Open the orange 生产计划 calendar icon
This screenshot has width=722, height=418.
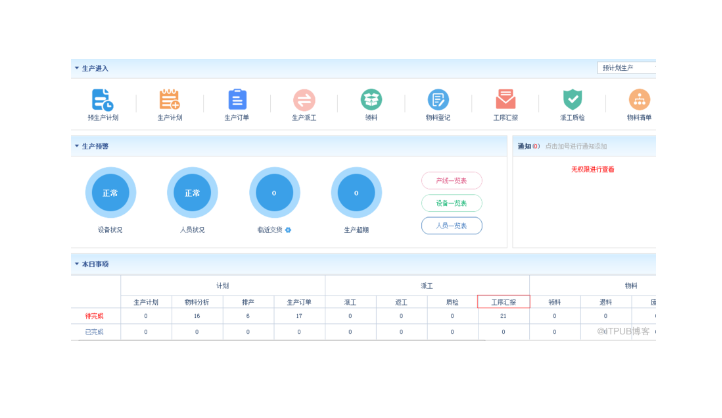coord(169,99)
